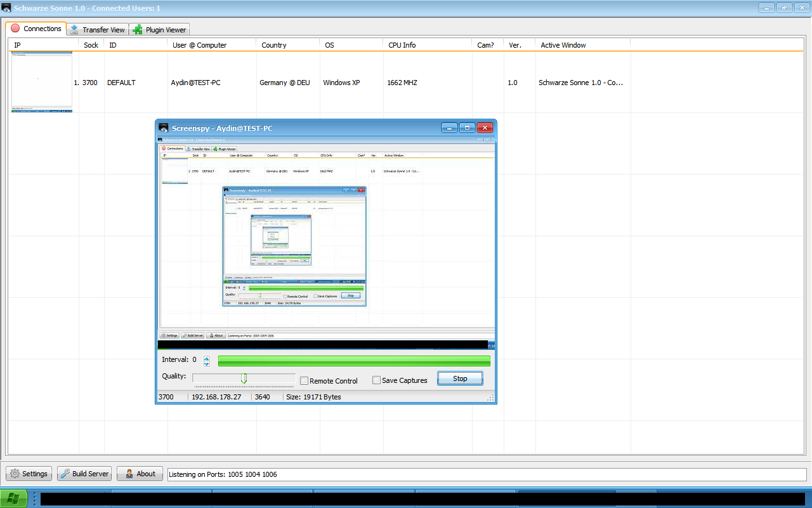Enable the Remote Control checkbox
This screenshot has height=508, width=812.
pyautogui.click(x=304, y=381)
